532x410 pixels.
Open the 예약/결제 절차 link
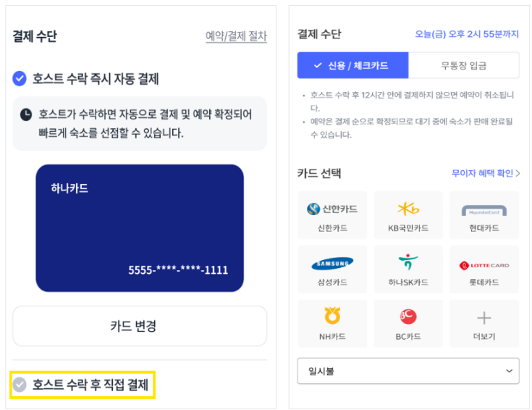point(236,36)
